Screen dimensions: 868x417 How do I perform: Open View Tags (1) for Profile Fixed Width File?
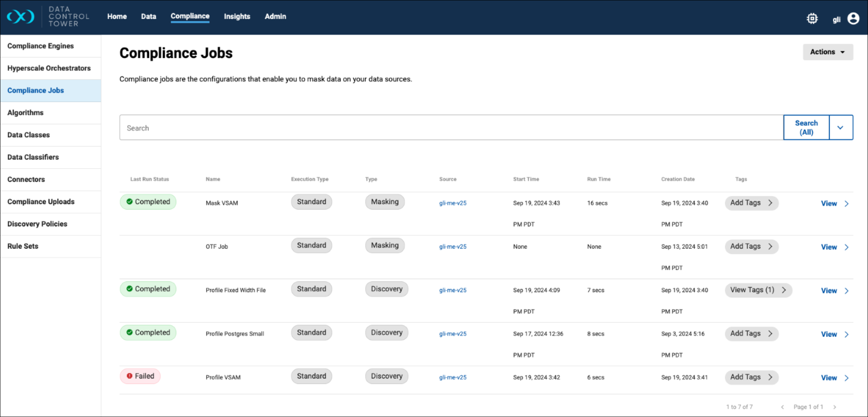(758, 290)
